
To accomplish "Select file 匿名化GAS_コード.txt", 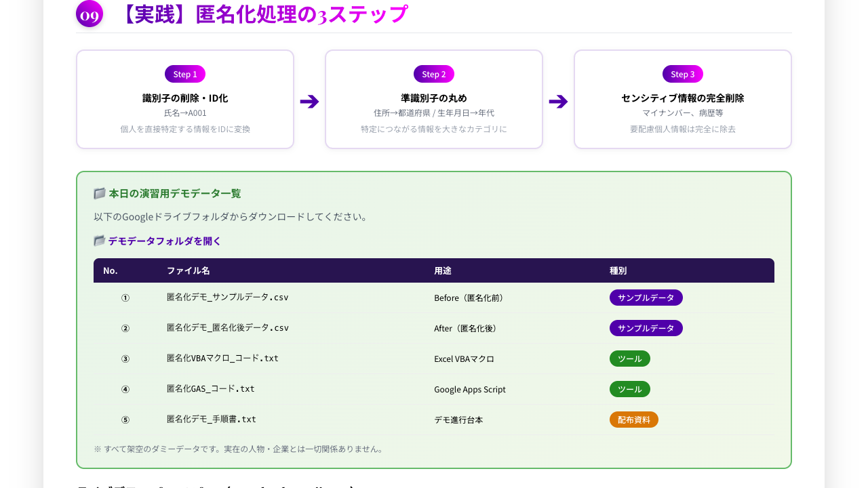I will coord(211,388).
